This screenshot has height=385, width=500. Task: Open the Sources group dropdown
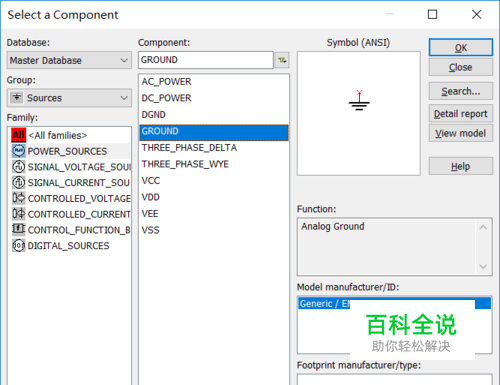69,98
